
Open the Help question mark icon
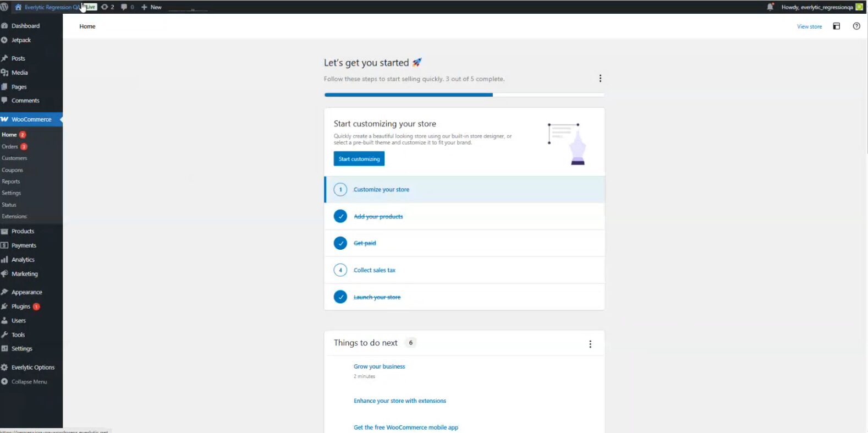[x=856, y=26]
